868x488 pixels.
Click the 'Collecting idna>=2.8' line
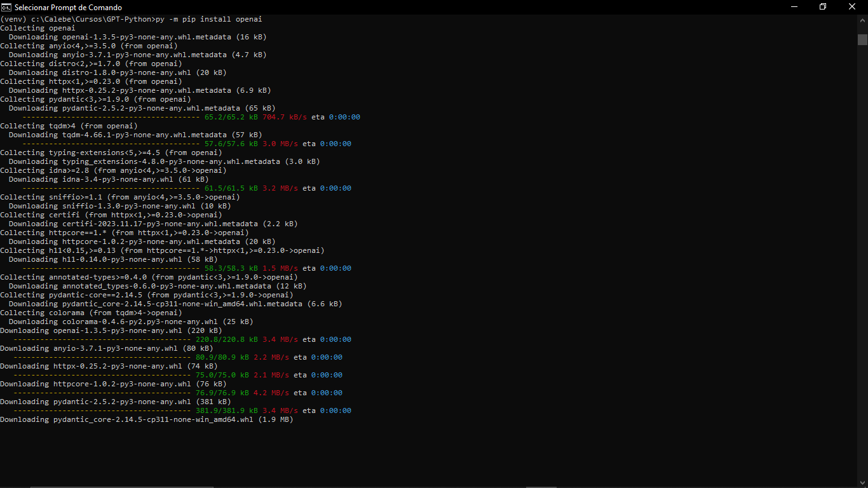(x=113, y=170)
